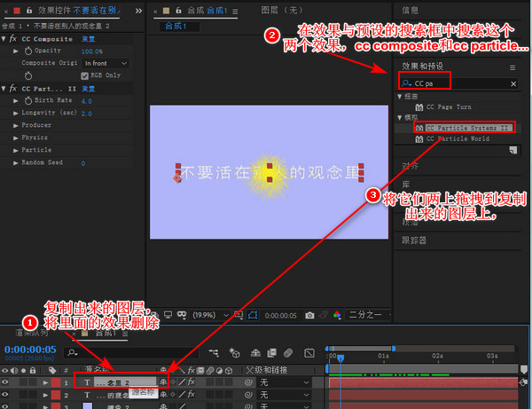This screenshot has height=409, width=532.
Task: Hide layer 1 with its eye icon
Action: tap(4, 382)
